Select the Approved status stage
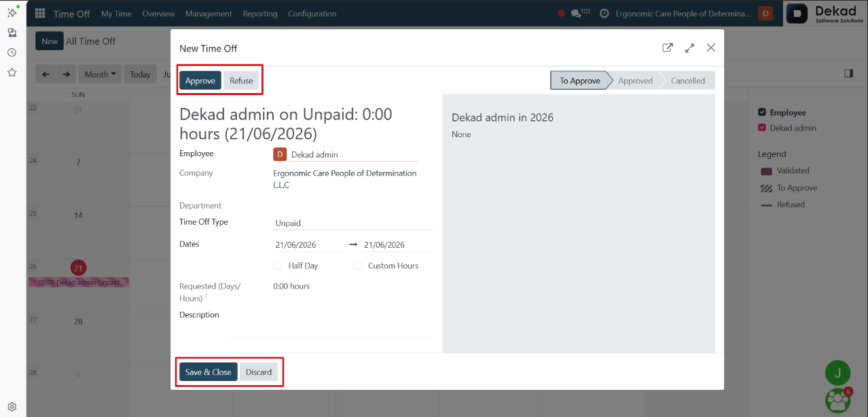The image size is (868, 417). click(635, 80)
